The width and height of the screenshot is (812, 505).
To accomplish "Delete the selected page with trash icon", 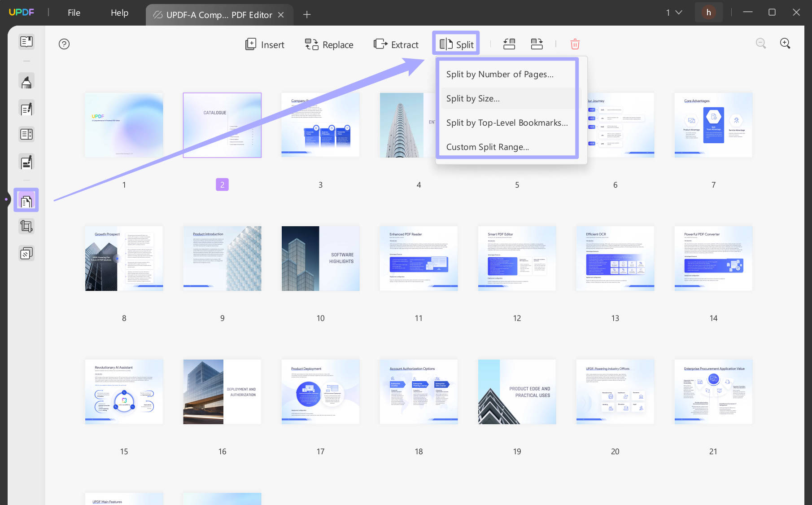I will tap(575, 44).
